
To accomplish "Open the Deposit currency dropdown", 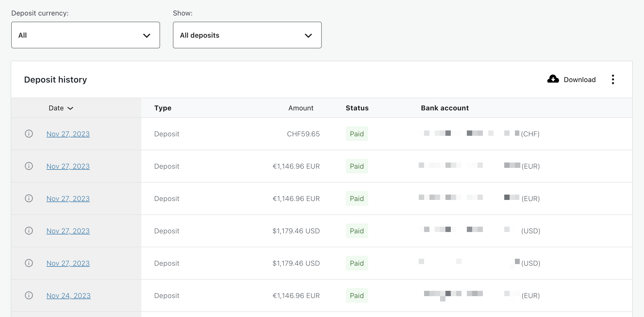I will [x=86, y=35].
